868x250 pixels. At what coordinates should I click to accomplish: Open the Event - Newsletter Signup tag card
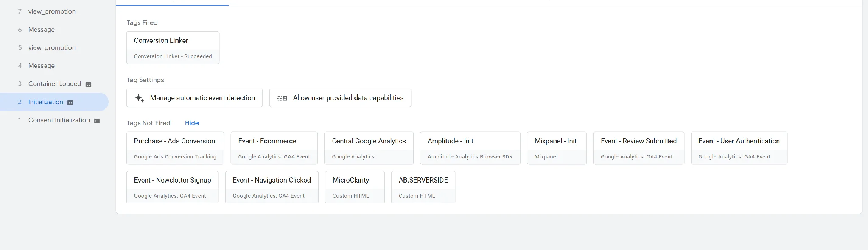coord(173,187)
